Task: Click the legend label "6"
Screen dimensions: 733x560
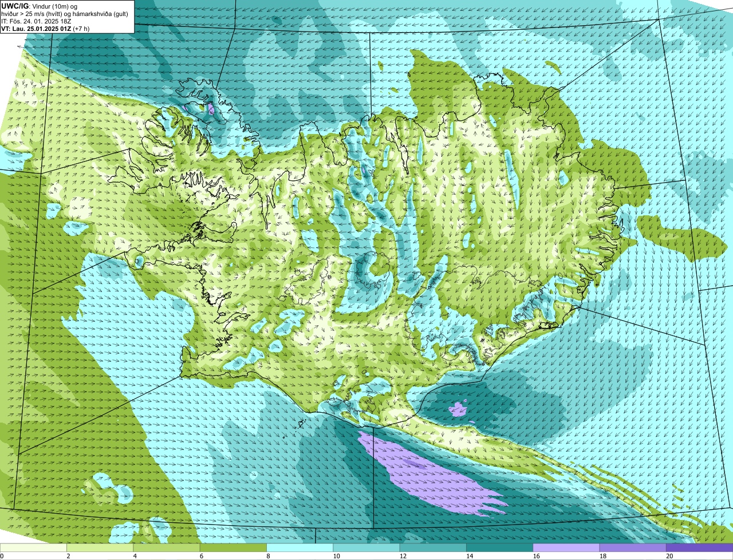Action: coord(202,556)
